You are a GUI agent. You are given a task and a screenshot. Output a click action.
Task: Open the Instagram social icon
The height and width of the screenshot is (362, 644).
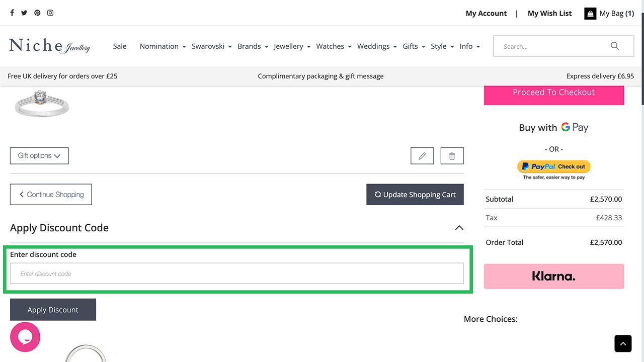click(x=50, y=13)
